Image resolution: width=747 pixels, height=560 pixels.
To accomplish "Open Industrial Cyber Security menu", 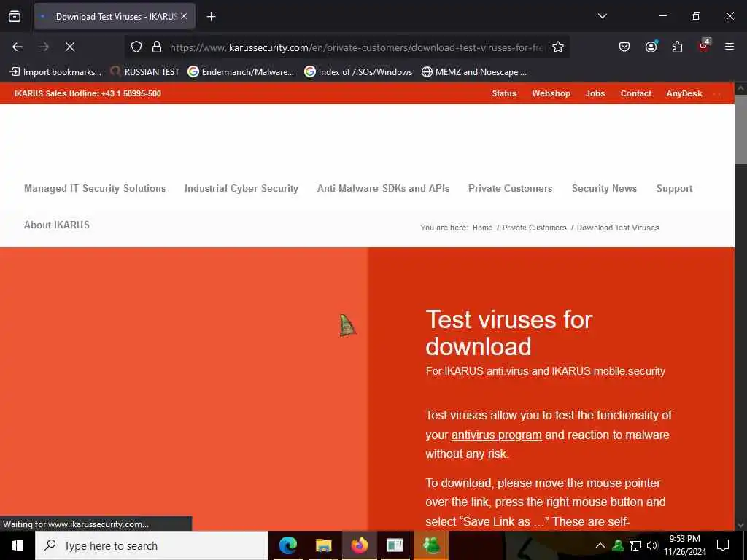I will tap(241, 189).
